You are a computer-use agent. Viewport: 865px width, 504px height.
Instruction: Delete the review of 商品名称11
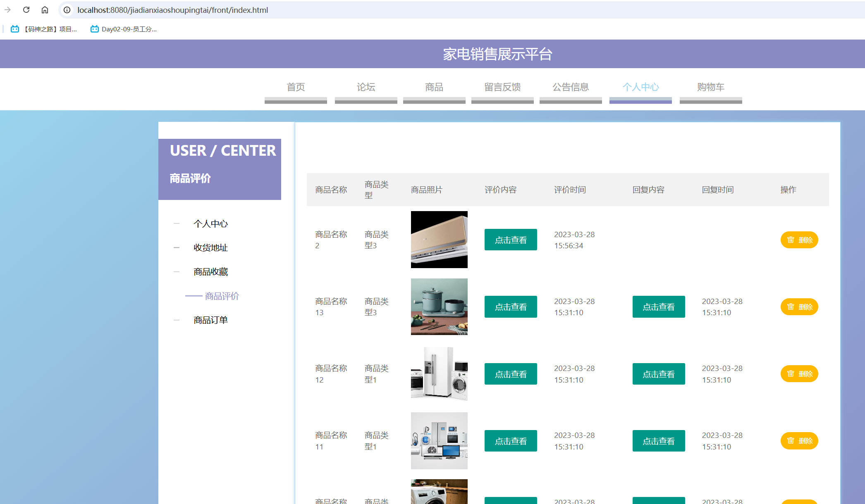click(799, 441)
